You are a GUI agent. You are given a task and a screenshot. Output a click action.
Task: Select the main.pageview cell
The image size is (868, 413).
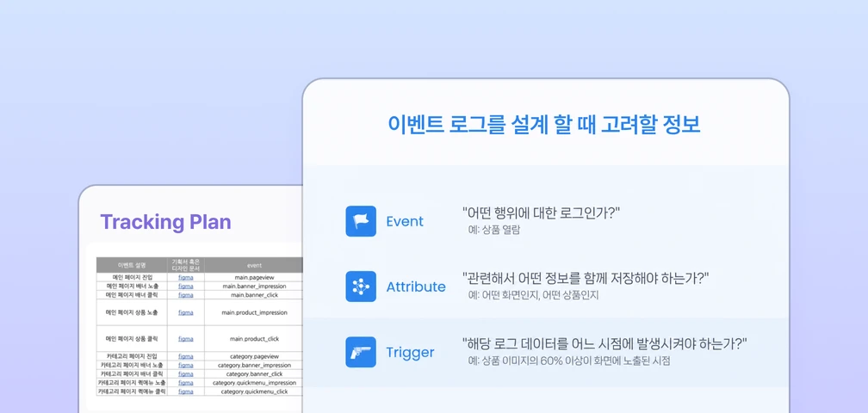click(x=254, y=277)
